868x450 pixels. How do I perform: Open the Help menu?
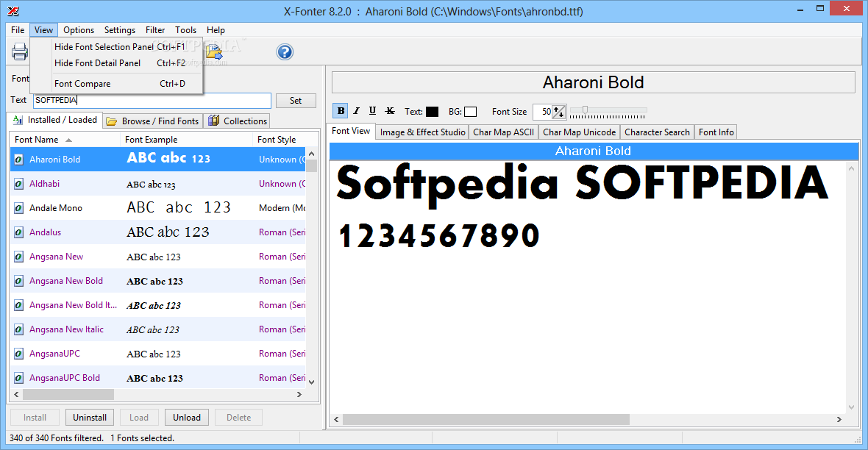[x=216, y=30]
